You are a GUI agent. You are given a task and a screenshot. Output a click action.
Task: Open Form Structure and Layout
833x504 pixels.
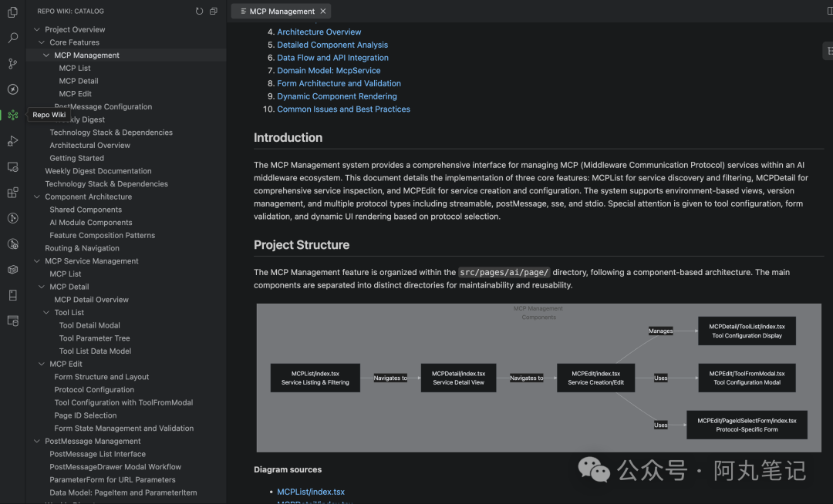102,377
